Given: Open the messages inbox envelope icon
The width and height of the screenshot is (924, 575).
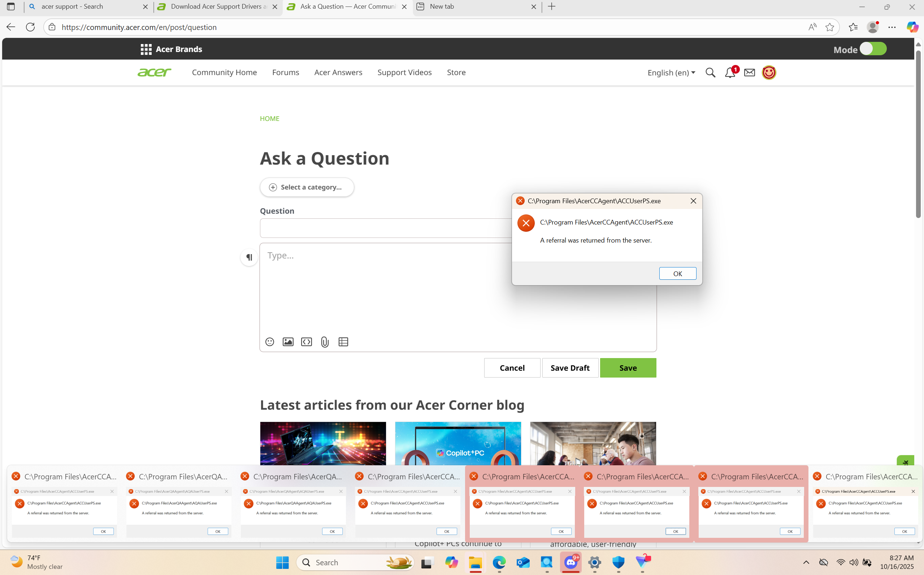Looking at the screenshot, I should tap(749, 73).
